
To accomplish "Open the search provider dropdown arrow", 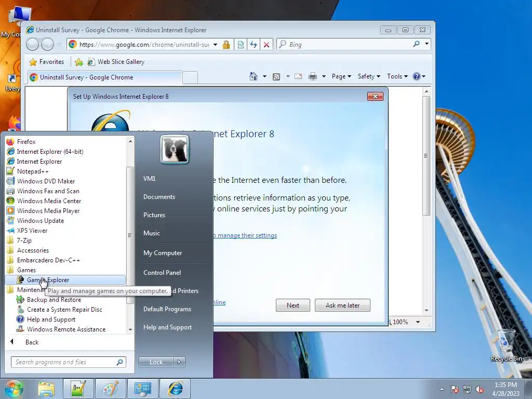I will 427,44.
